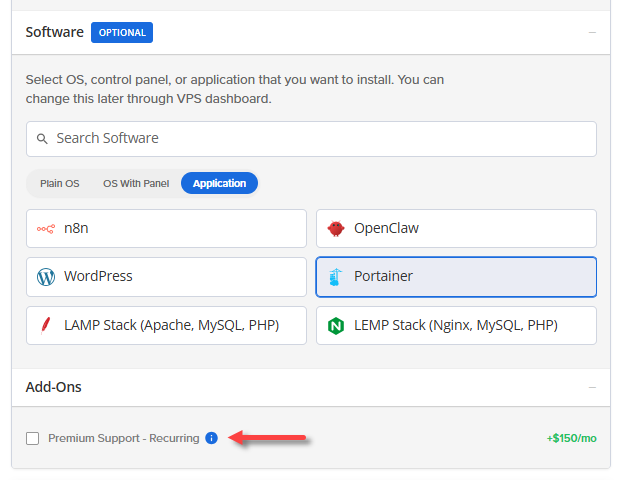Click the LAMP Stack feather icon

46,325
